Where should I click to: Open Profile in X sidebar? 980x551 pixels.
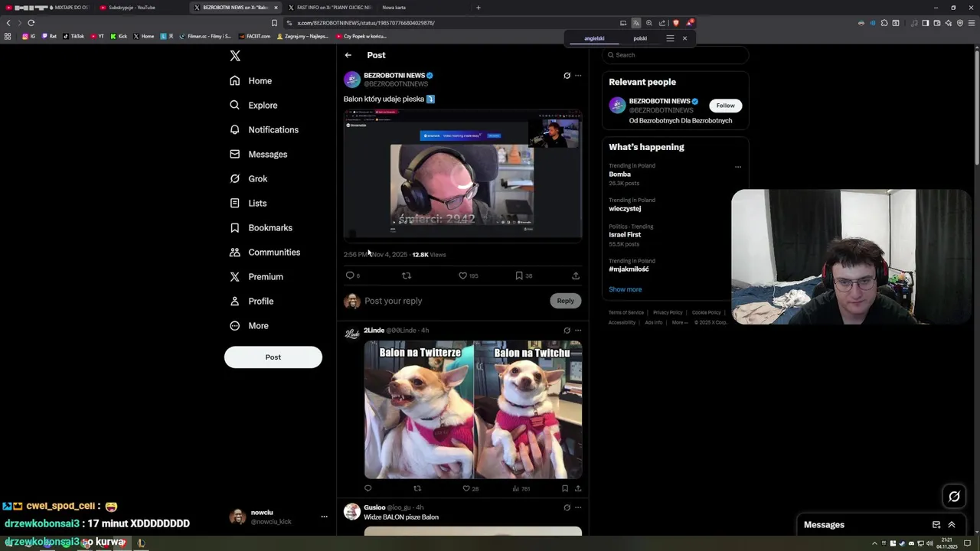coord(252,301)
